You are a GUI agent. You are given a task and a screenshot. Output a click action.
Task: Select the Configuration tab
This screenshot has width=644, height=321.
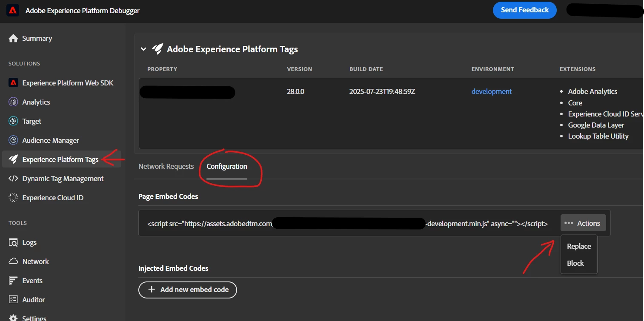[x=227, y=166]
